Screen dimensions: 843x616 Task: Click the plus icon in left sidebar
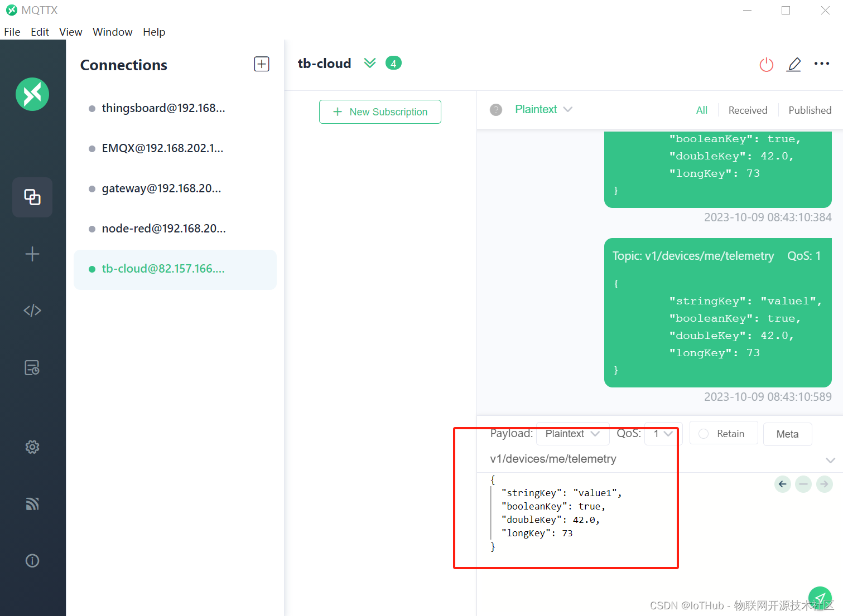pos(32,254)
